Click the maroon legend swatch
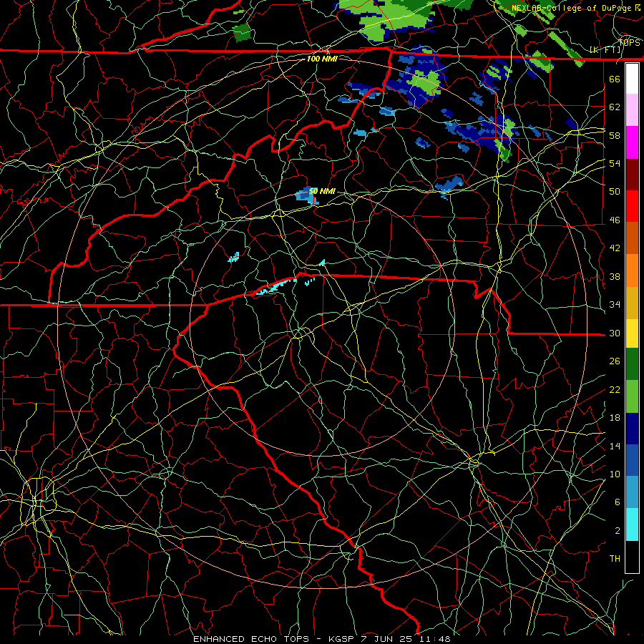Viewport: 644px width, 644px height. tap(632, 175)
